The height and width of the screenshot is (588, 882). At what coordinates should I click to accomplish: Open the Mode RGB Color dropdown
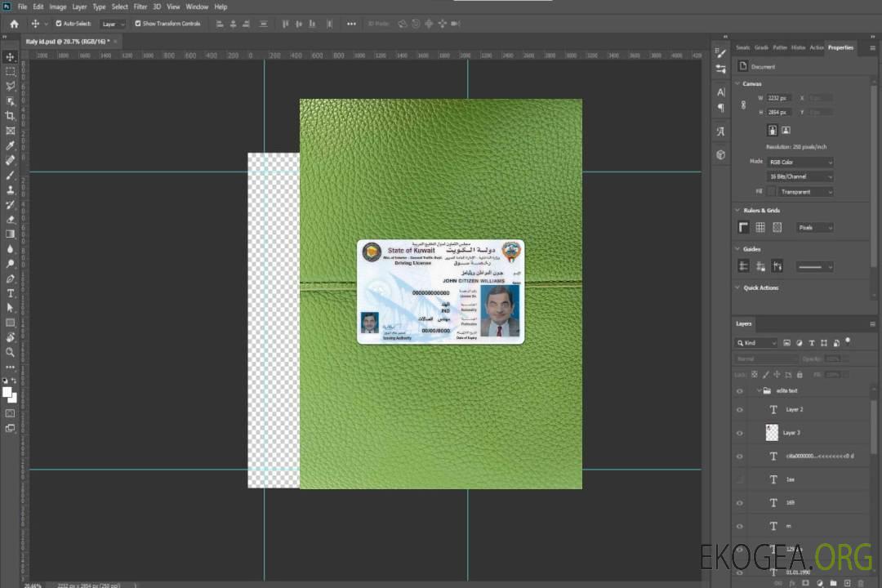click(x=800, y=162)
